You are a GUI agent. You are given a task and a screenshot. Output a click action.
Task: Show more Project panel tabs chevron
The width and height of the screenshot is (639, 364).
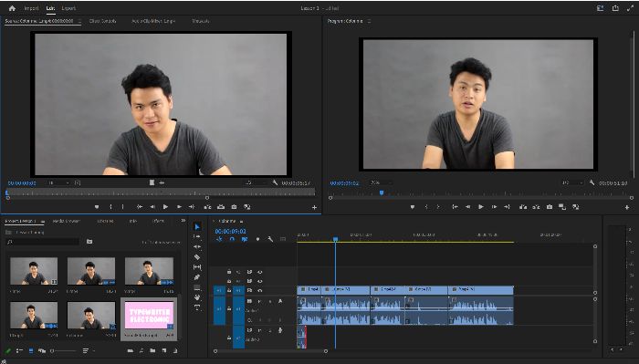point(183,221)
